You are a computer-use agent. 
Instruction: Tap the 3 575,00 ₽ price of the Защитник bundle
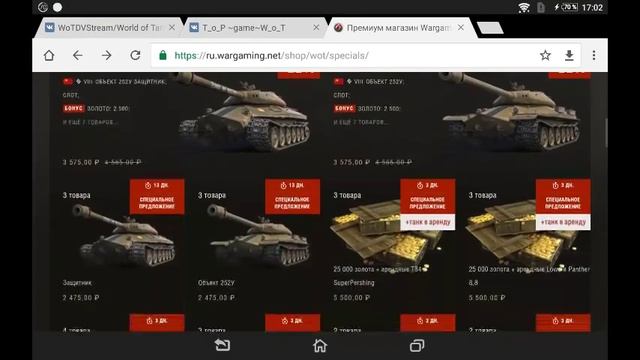tap(81, 162)
